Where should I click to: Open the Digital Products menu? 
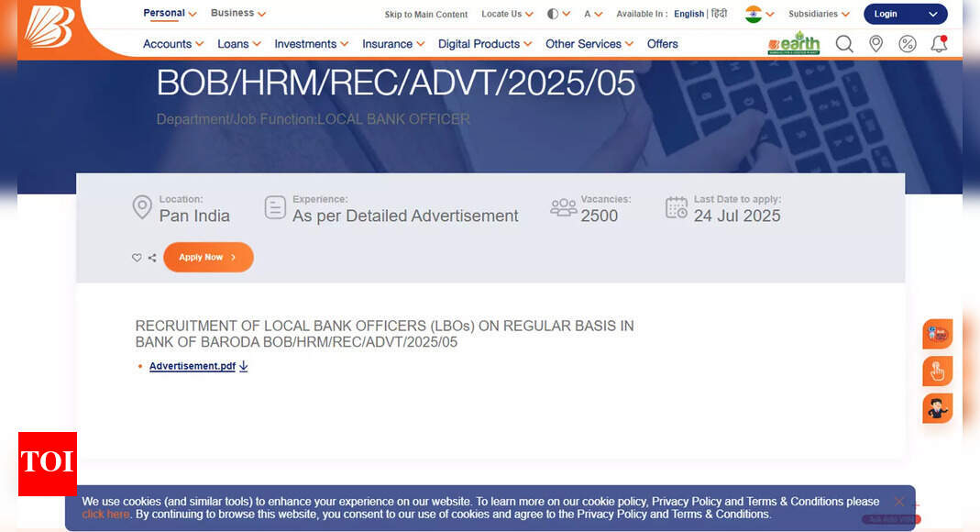point(485,44)
